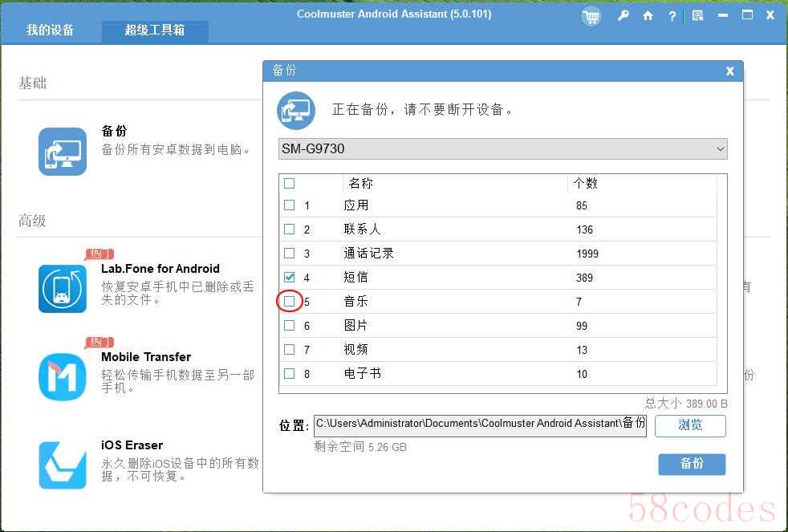Check the 电子书 row checkbox
The height and width of the screenshot is (532, 788).
pos(290,374)
